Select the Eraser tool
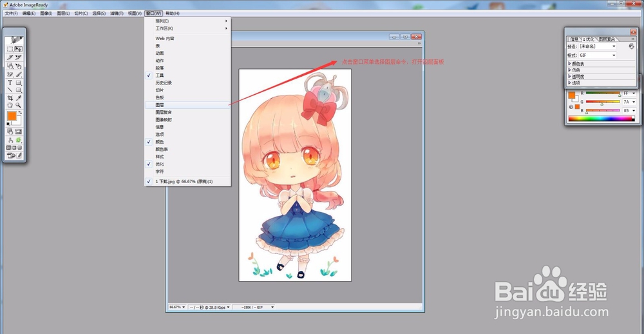The width and height of the screenshot is (644, 334). tap(10, 74)
